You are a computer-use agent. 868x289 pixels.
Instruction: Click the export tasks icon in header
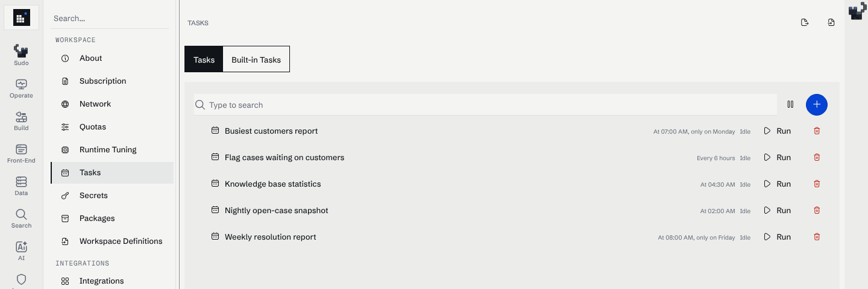tap(805, 23)
